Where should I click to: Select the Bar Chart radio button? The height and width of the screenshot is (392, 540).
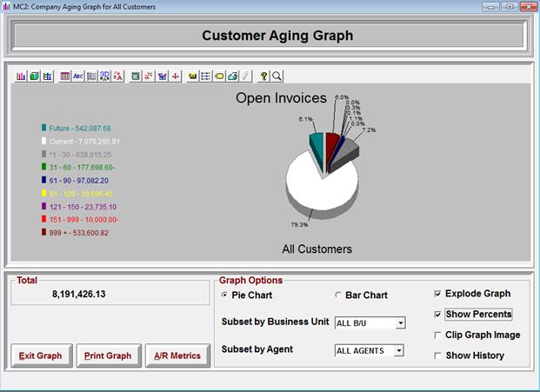(338, 295)
